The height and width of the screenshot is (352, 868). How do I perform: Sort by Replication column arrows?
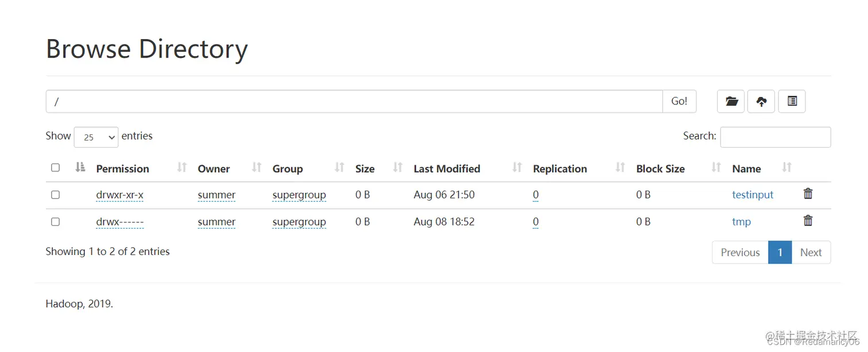[x=620, y=167]
